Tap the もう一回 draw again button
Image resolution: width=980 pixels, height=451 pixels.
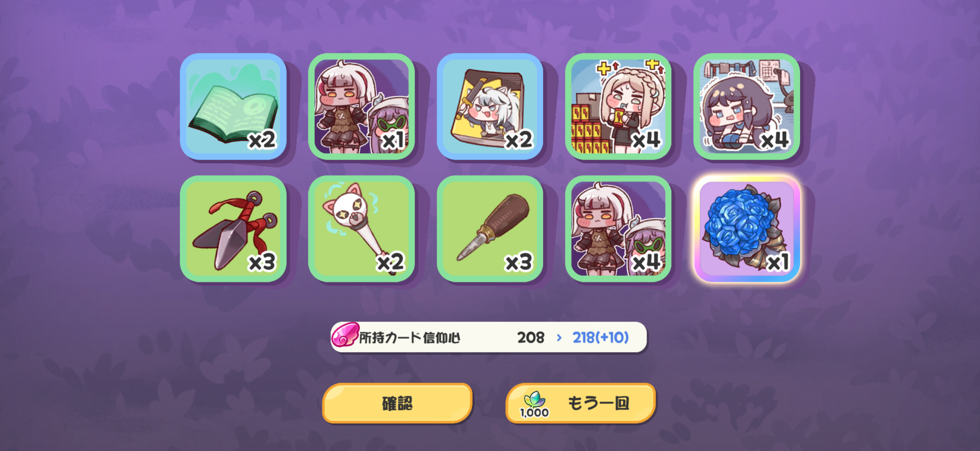580,403
